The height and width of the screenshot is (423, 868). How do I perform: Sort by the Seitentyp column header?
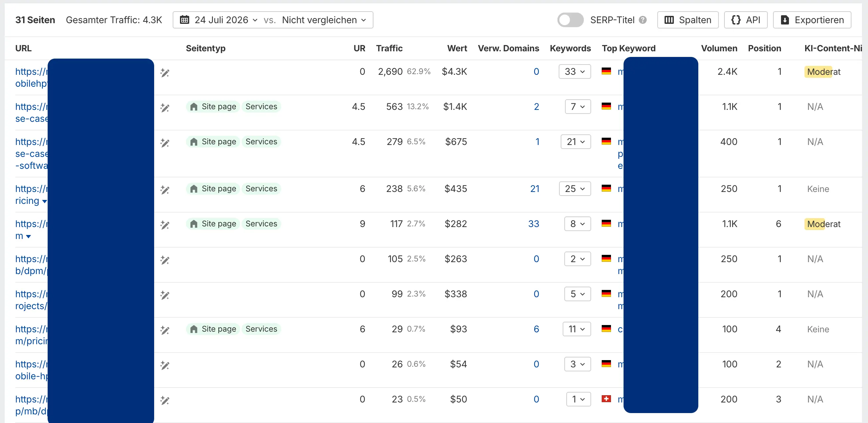tap(205, 48)
